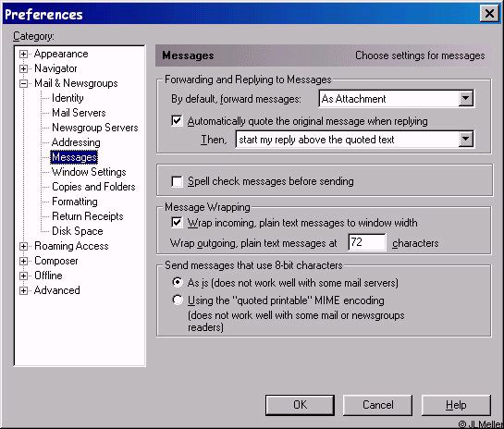Click the OK button
The height and width of the screenshot is (429, 504).
(x=300, y=405)
